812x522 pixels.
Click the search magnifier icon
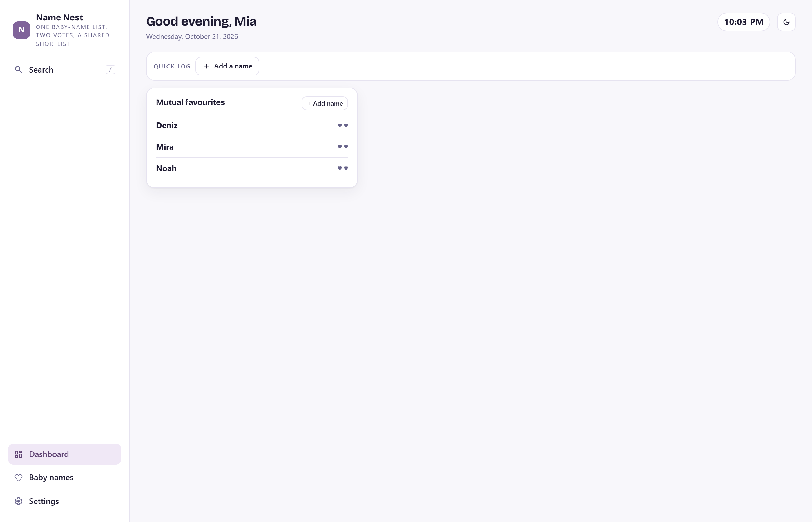[x=19, y=70]
